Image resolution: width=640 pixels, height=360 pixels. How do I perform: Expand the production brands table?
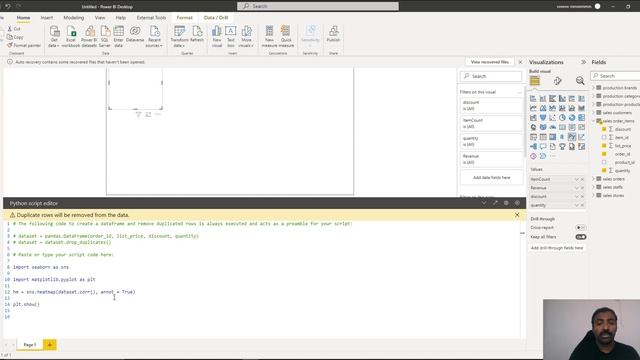pos(593,88)
